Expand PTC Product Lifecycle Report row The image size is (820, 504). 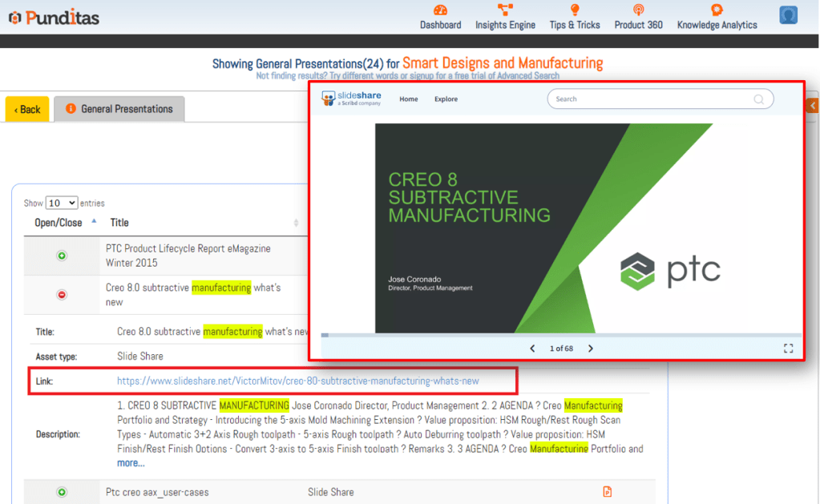62,256
